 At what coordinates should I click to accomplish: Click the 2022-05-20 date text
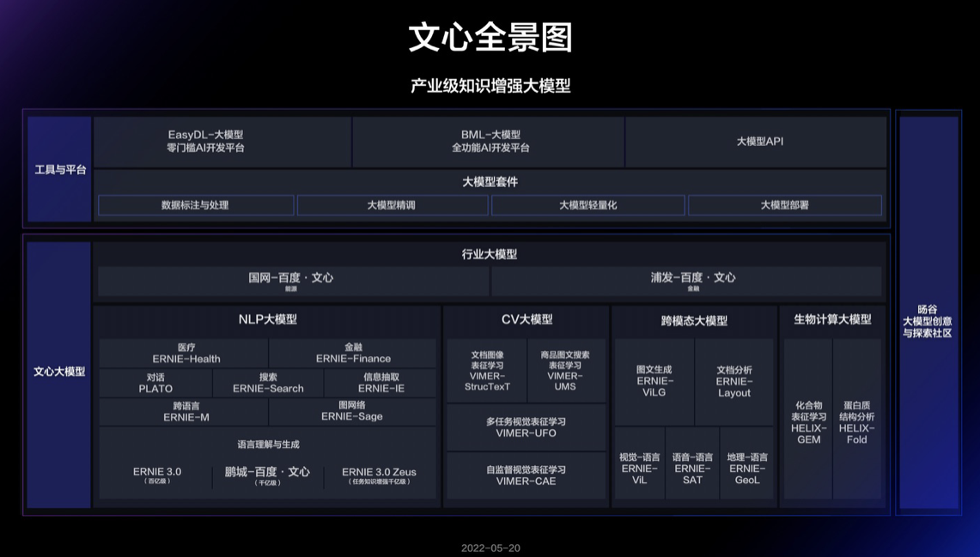(x=490, y=548)
